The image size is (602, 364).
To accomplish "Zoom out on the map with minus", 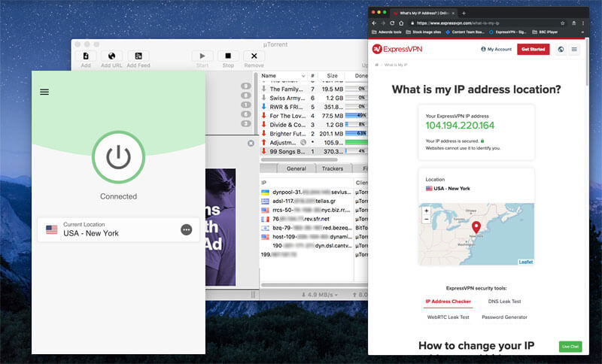I will coord(426,220).
